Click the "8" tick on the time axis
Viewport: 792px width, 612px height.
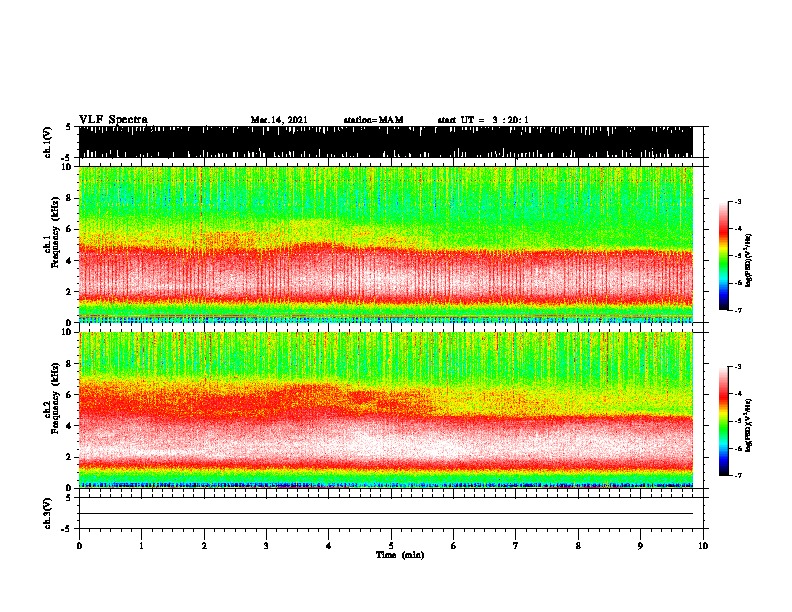click(578, 546)
